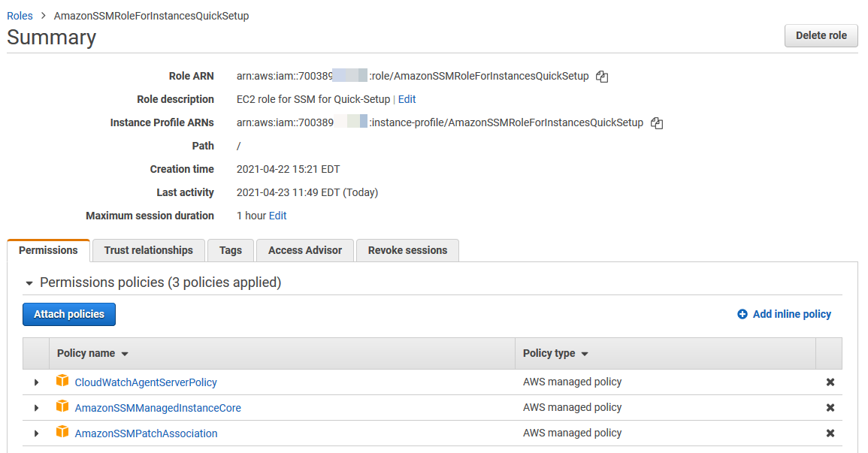Expand the CloudWatchAgentServerPolicy row

click(37, 382)
